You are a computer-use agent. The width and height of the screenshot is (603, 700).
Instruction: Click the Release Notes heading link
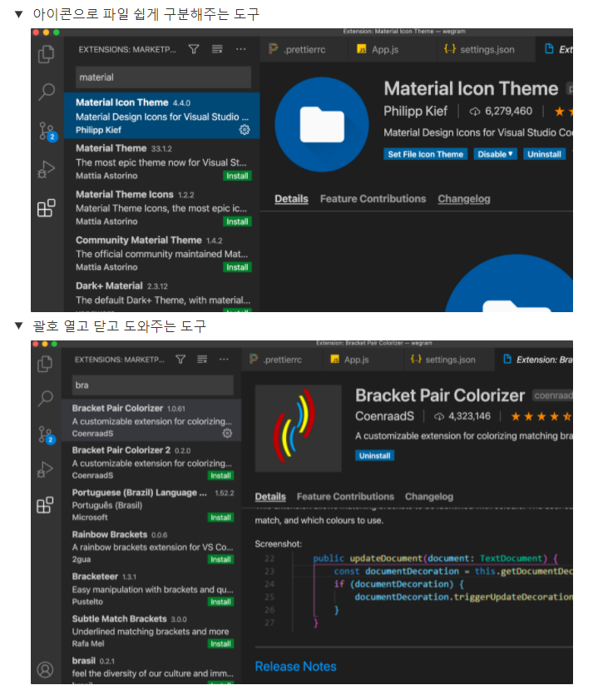[x=296, y=667]
